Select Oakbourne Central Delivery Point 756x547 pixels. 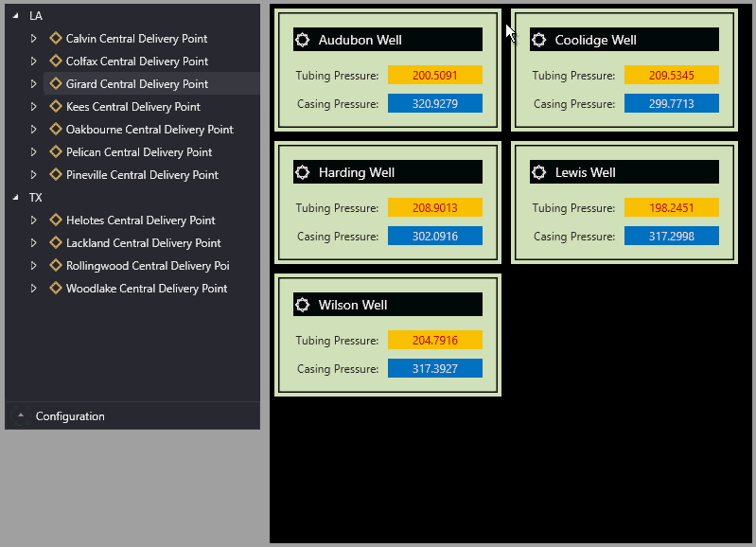(149, 130)
